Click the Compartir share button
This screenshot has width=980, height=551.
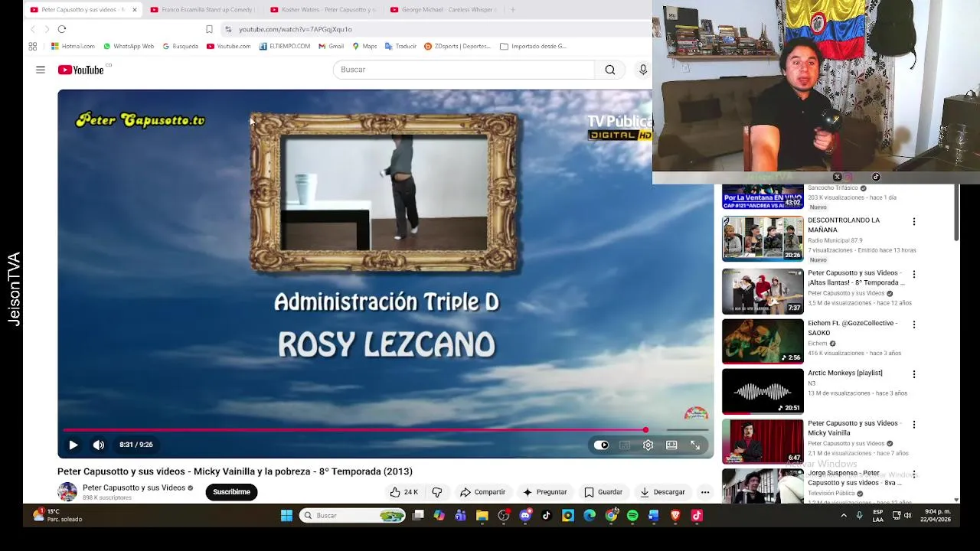pos(482,492)
